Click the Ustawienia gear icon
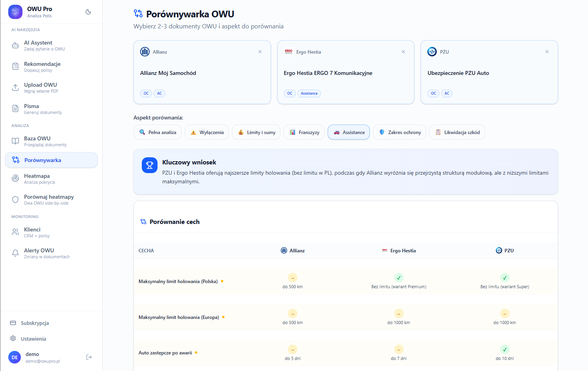The width and height of the screenshot is (588, 371). [13, 338]
